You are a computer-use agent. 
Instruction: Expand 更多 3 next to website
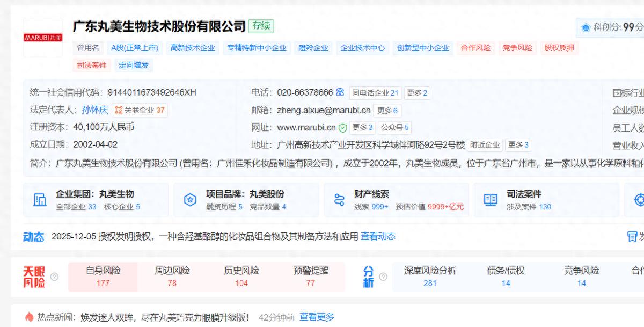(x=362, y=128)
